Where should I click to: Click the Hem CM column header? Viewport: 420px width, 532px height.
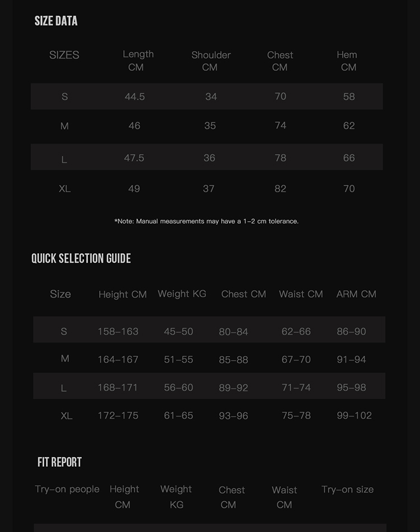pyautogui.click(x=347, y=60)
